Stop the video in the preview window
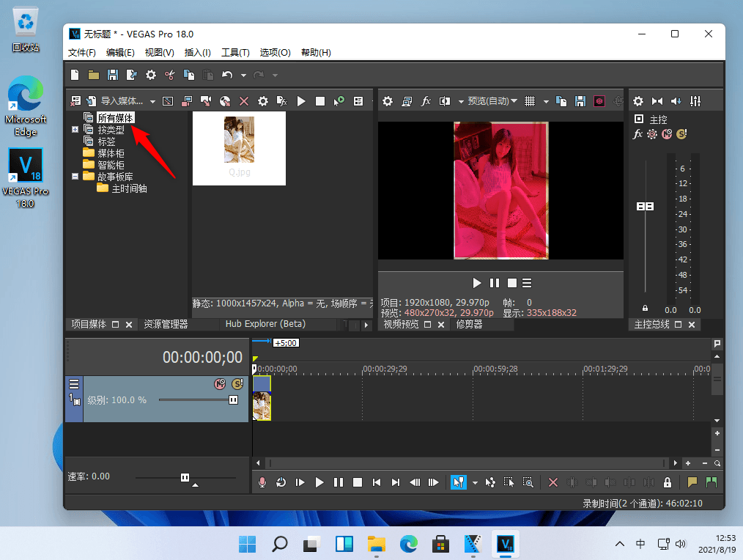 pyautogui.click(x=511, y=283)
